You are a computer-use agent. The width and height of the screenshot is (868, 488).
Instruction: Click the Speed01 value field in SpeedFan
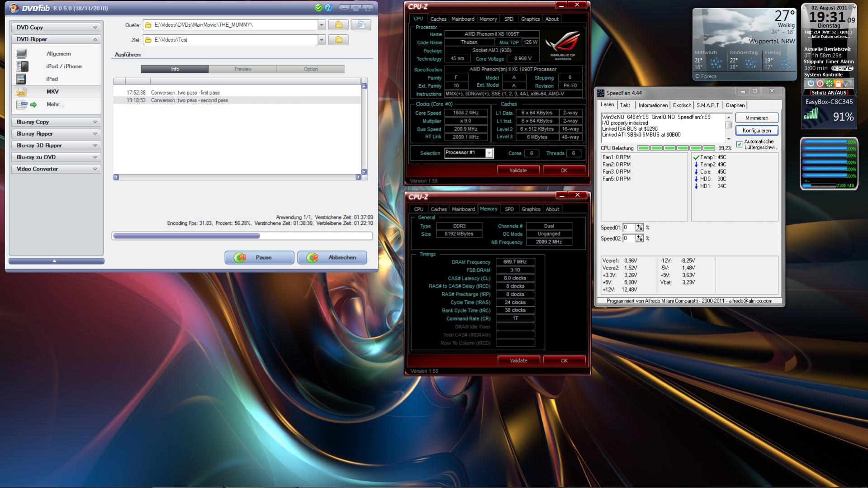tap(629, 227)
